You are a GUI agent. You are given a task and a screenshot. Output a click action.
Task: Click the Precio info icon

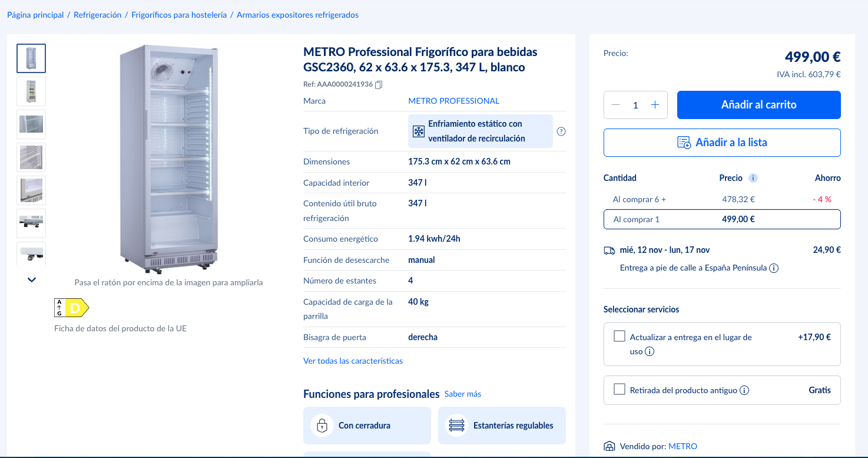point(753,178)
